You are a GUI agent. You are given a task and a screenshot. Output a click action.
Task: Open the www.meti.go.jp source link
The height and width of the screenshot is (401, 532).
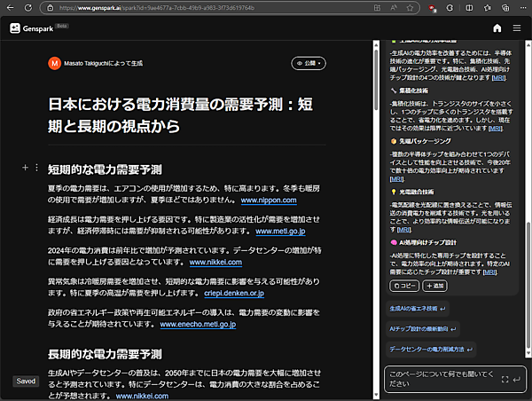(280, 231)
